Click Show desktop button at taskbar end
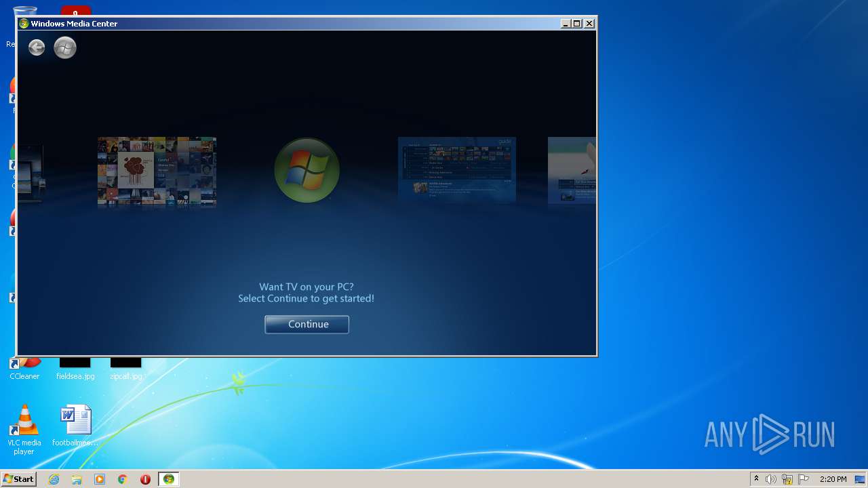Viewport: 868px width, 488px height. coord(861,479)
